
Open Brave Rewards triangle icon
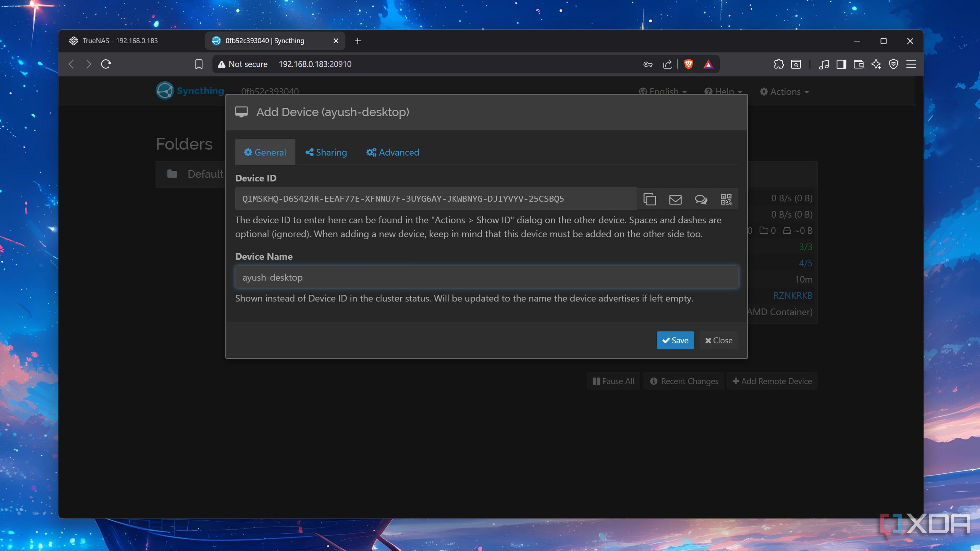coord(708,64)
